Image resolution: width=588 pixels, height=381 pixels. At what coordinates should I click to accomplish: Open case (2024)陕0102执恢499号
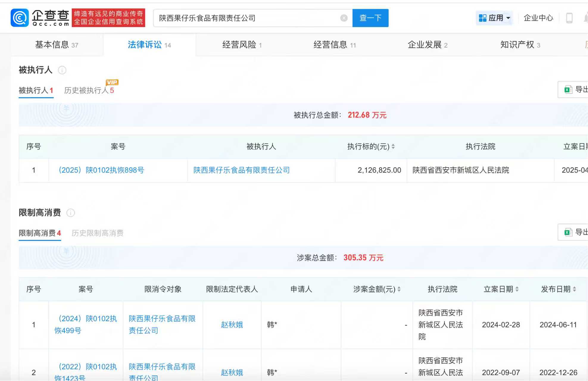point(86,325)
